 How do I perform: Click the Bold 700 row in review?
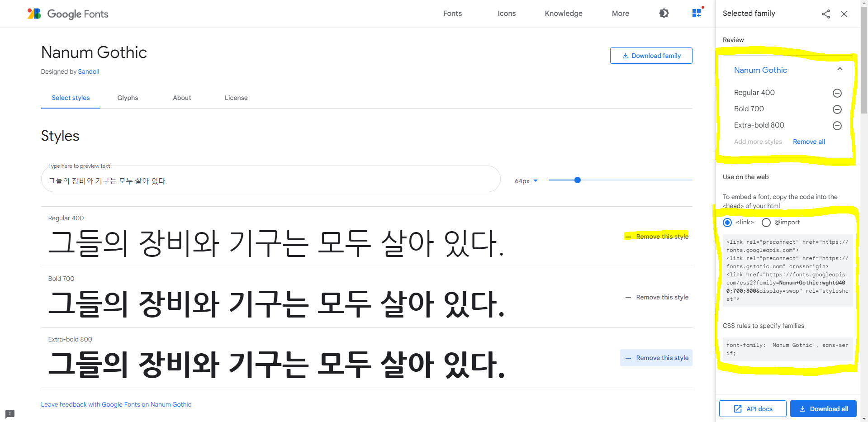click(787, 109)
